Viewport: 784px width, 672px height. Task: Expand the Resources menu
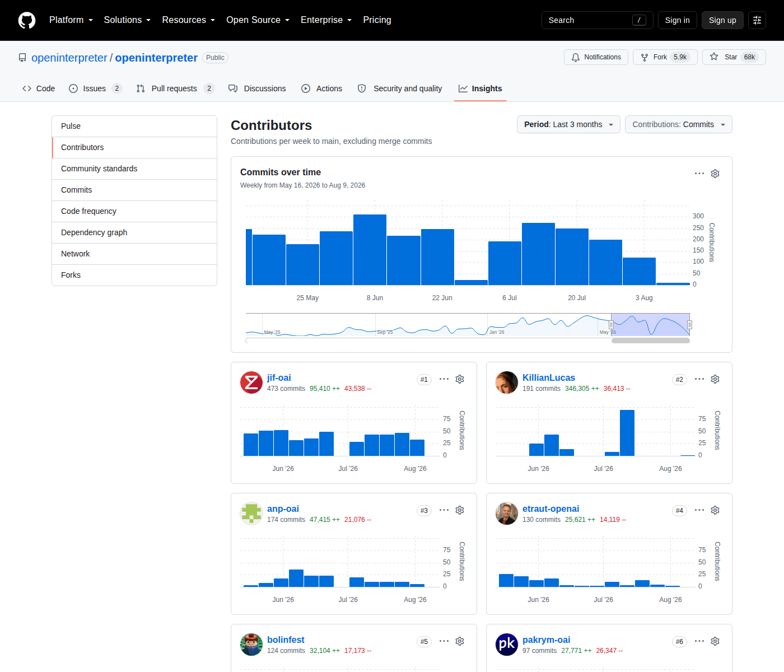(188, 20)
